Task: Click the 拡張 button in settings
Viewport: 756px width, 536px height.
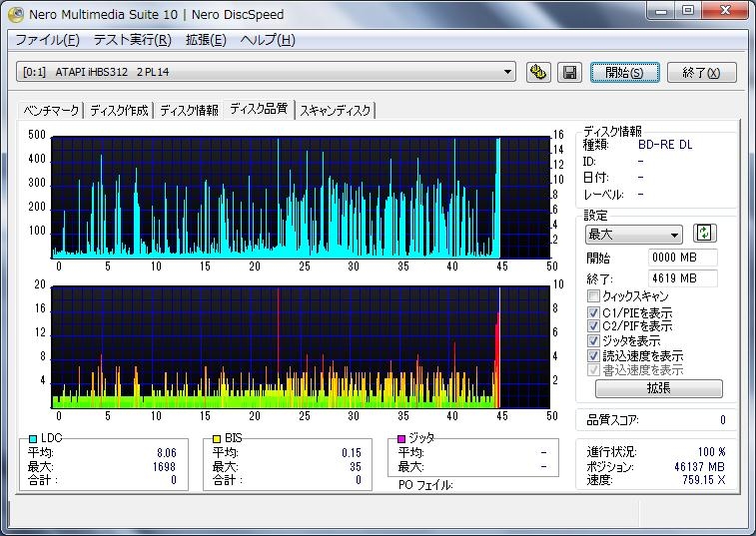Action: tap(658, 388)
